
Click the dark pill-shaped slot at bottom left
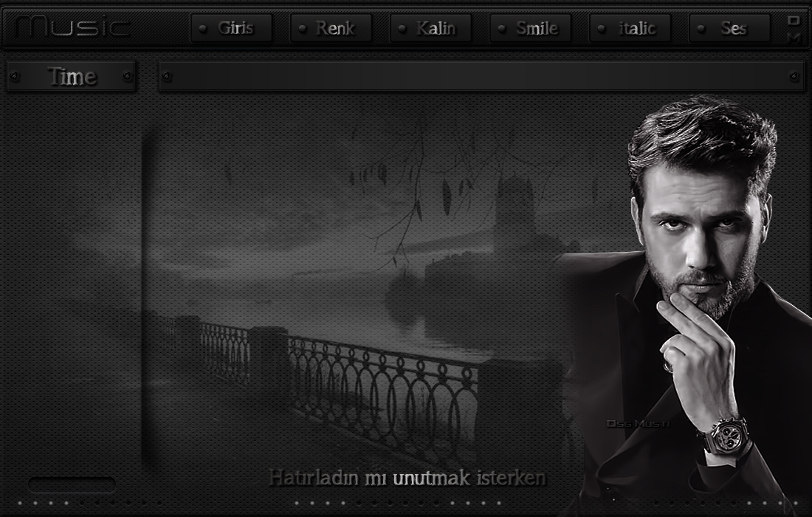(72, 485)
